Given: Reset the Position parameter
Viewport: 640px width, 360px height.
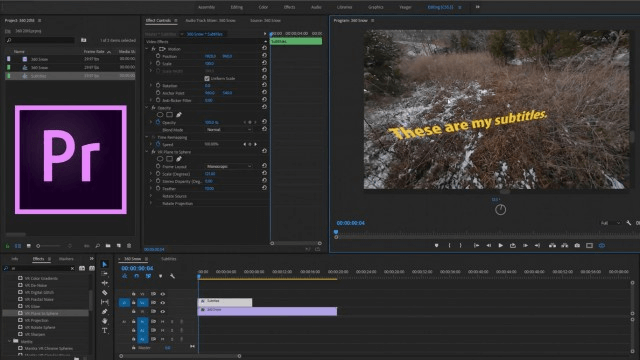Looking at the screenshot, I should (x=264, y=56).
